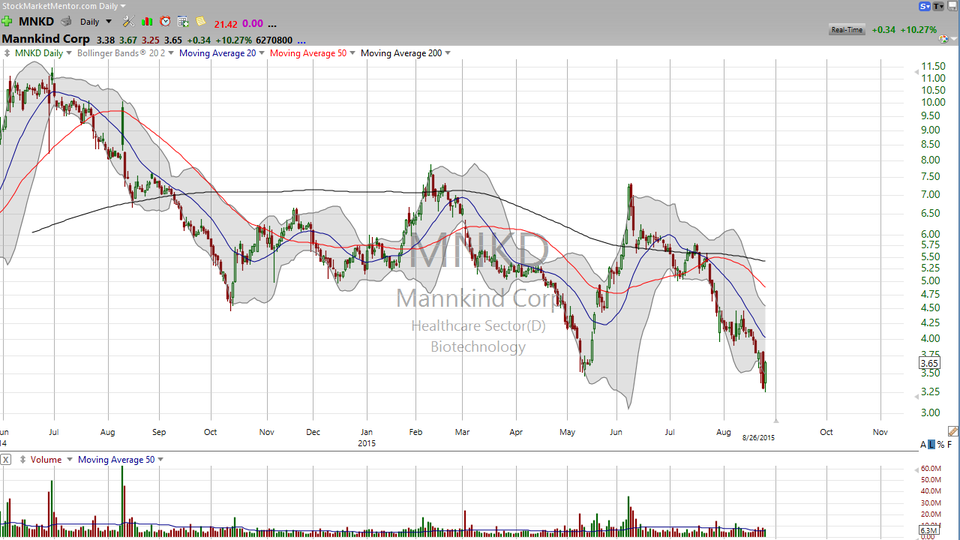The width and height of the screenshot is (960, 540).
Task: Click the small arrow beside 60.0M axis label
Action: click(x=917, y=469)
